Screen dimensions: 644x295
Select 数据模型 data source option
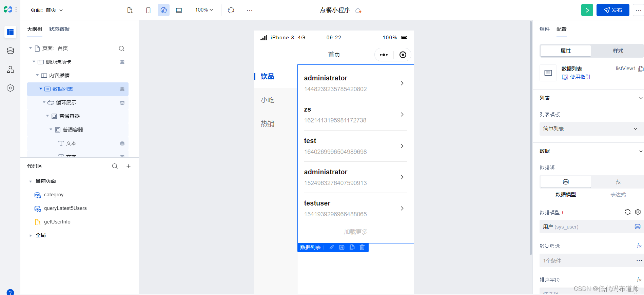click(x=566, y=182)
